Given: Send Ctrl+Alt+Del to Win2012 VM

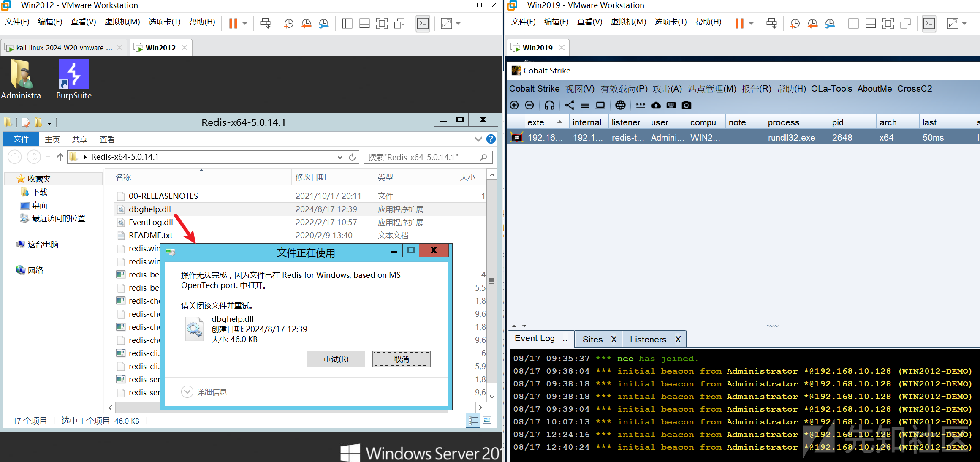Looking at the screenshot, I should point(265,23).
